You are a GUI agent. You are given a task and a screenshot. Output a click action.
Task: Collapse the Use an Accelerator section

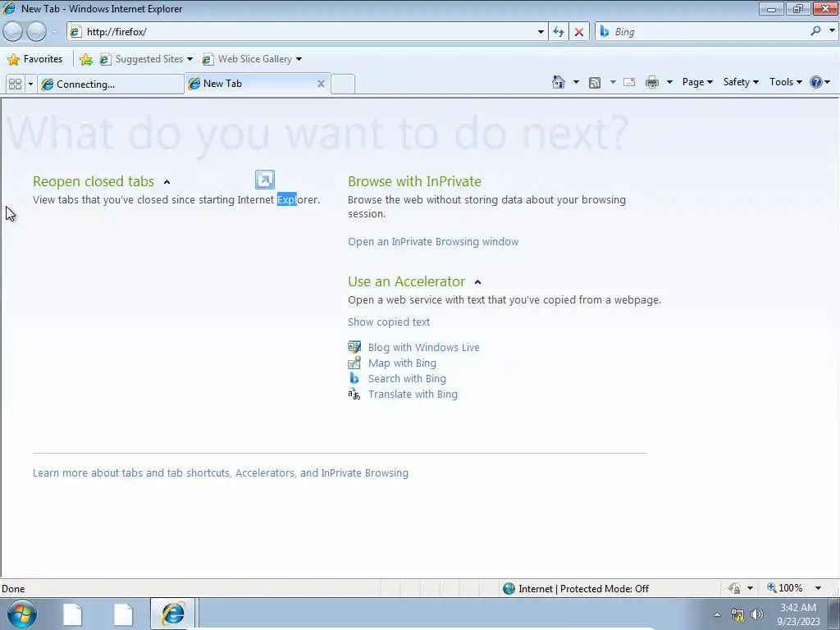pyautogui.click(x=478, y=282)
